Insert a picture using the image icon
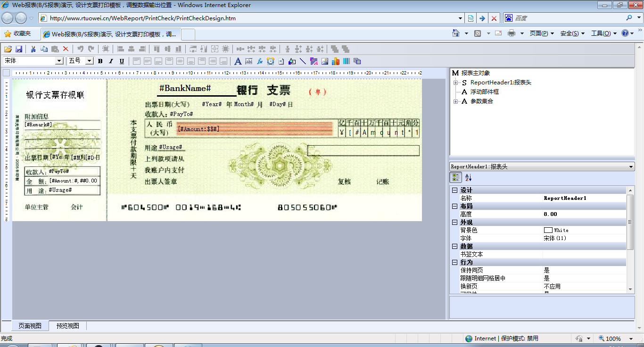Viewport: 644px width, 347px height. pos(325,61)
